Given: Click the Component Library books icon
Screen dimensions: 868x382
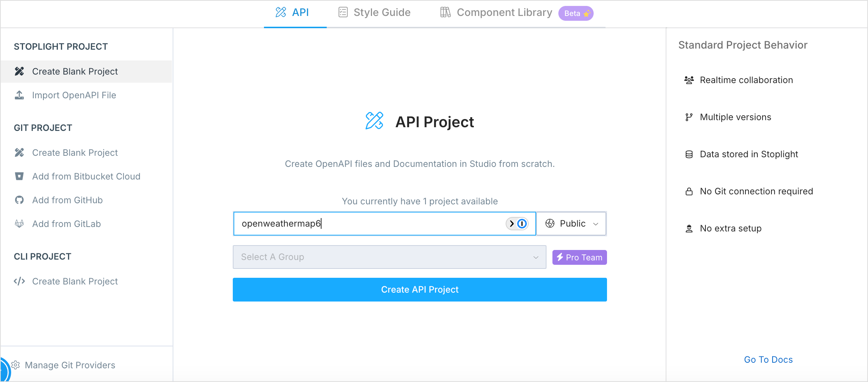Looking at the screenshot, I should pos(446,12).
